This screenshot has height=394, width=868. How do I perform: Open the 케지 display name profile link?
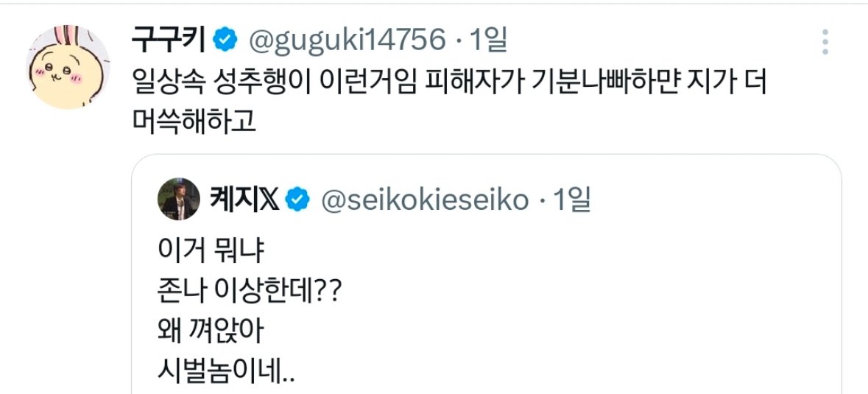click(x=234, y=200)
